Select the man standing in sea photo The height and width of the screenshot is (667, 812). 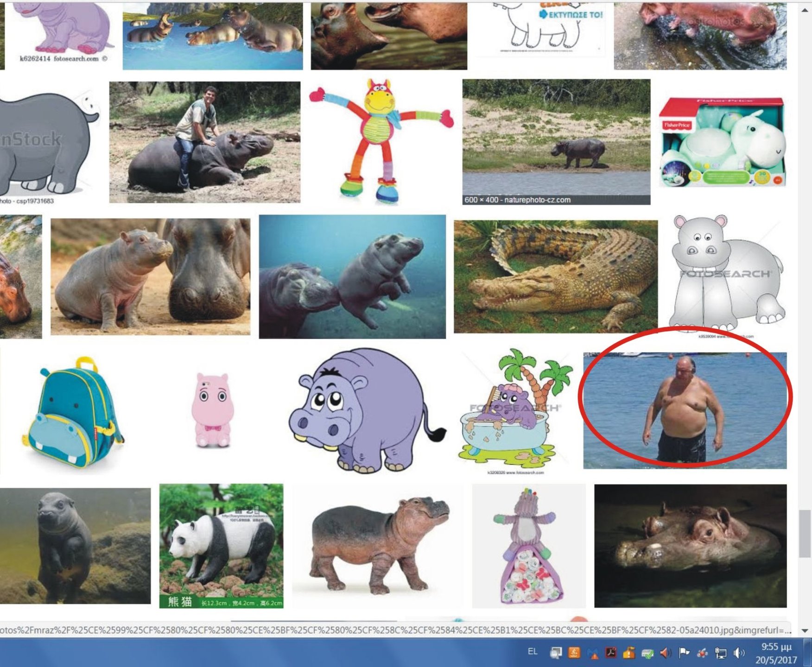685,410
